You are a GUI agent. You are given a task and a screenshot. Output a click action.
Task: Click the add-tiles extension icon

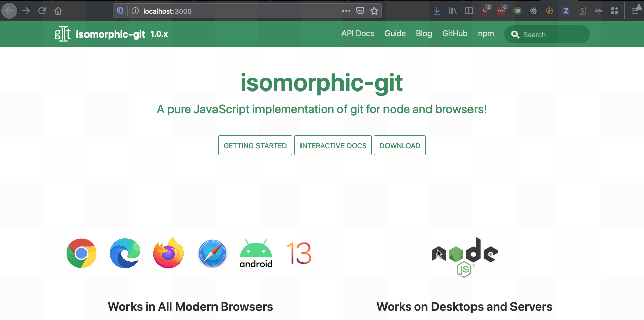[x=615, y=10]
